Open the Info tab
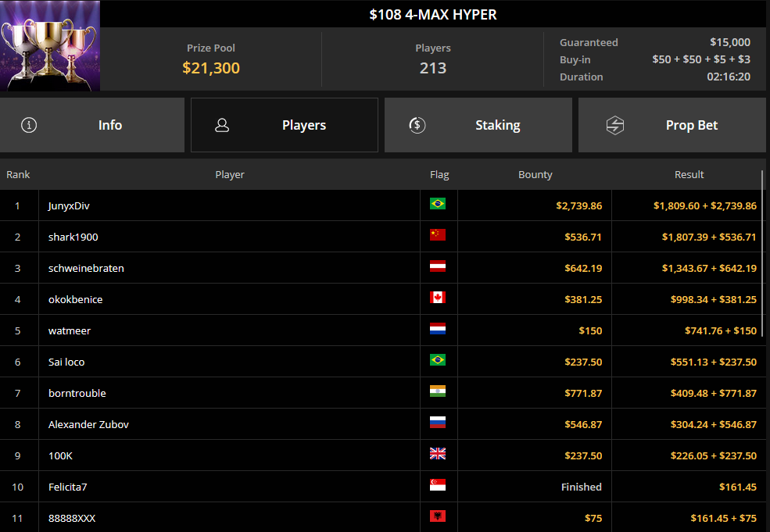This screenshot has height=532, width=770. point(92,125)
